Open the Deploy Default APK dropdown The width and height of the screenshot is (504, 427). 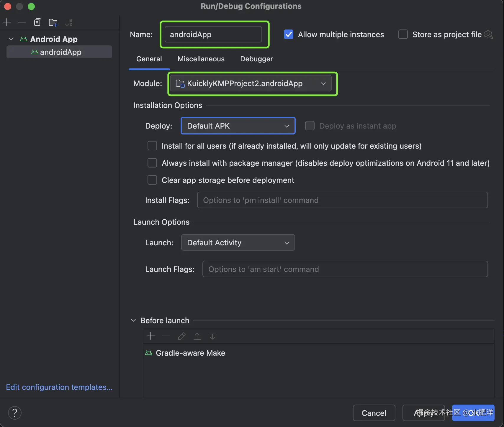click(238, 126)
